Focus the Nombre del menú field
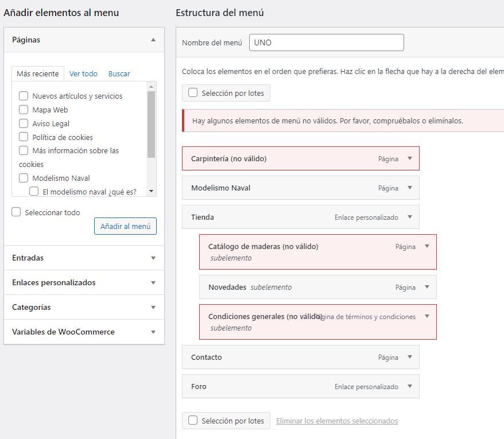The width and height of the screenshot is (504, 439). (x=326, y=42)
